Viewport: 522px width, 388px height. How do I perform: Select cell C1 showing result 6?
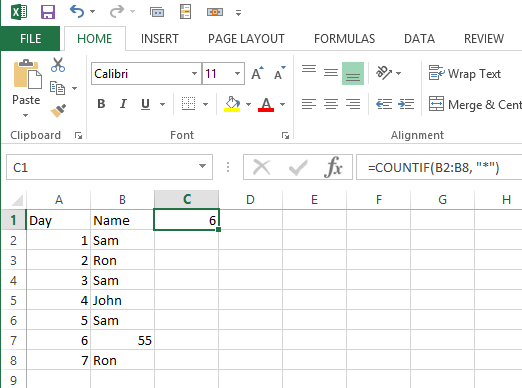tap(186, 220)
